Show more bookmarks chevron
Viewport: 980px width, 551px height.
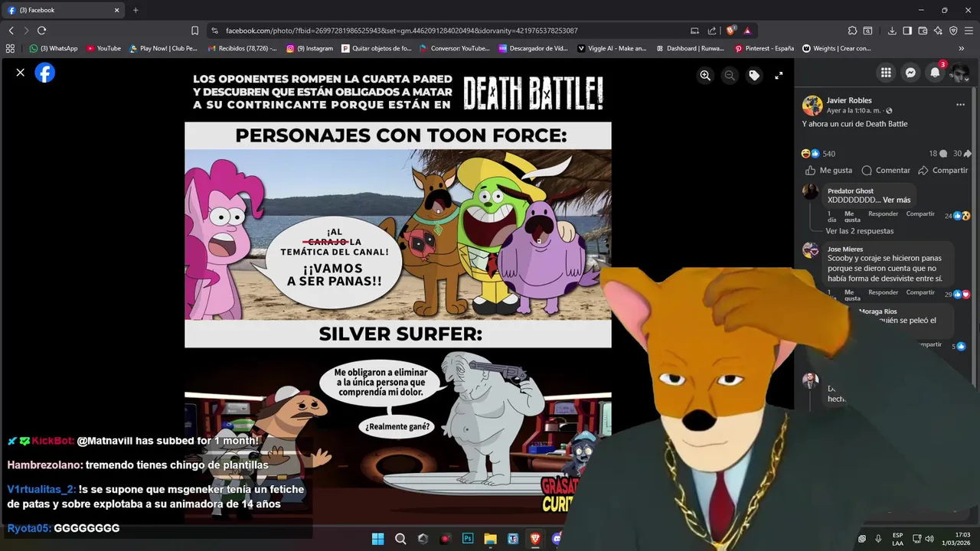[x=962, y=48]
